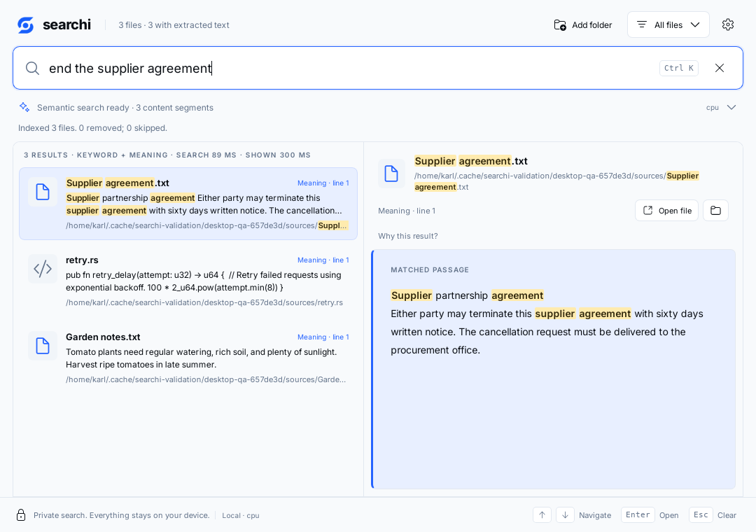Click the Enter key hint
Screen dimensions: 756x532
click(x=638, y=515)
